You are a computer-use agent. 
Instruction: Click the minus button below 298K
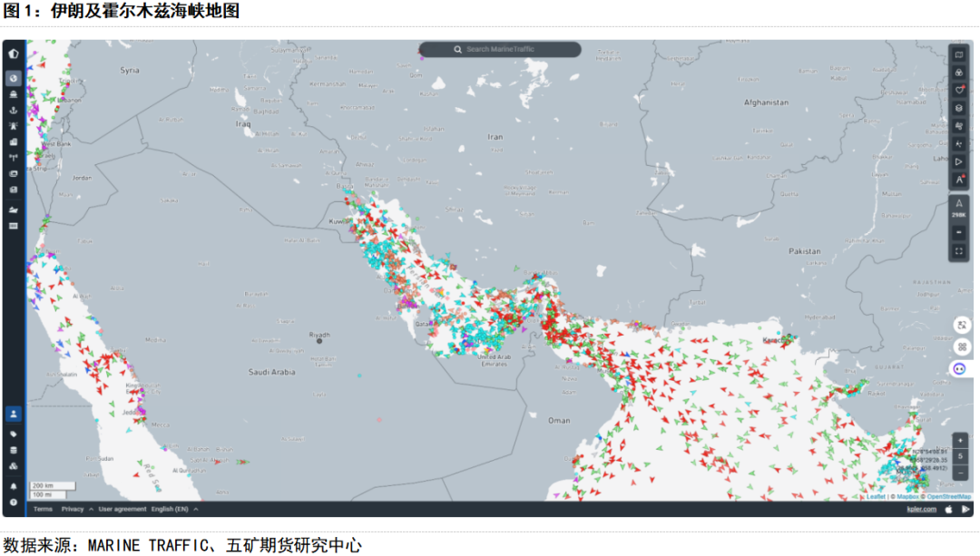point(959,232)
